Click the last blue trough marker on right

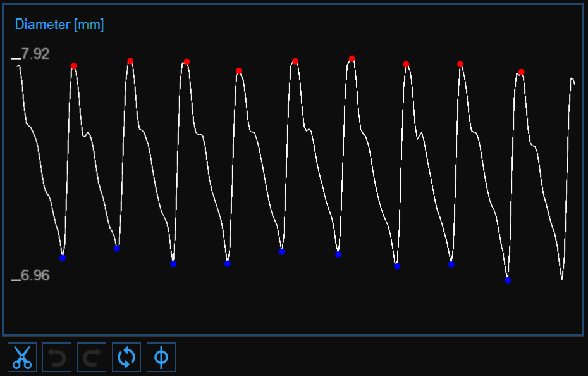click(508, 280)
